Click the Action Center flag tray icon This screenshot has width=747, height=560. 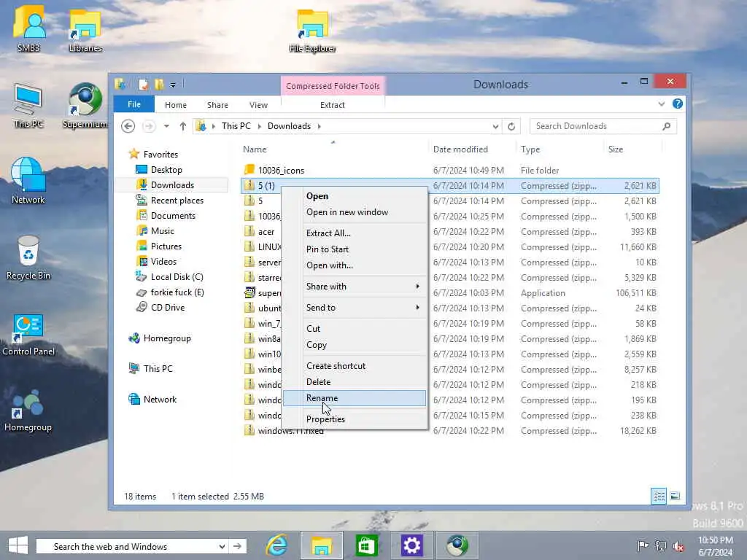pyautogui.click(x=643, y=545)
